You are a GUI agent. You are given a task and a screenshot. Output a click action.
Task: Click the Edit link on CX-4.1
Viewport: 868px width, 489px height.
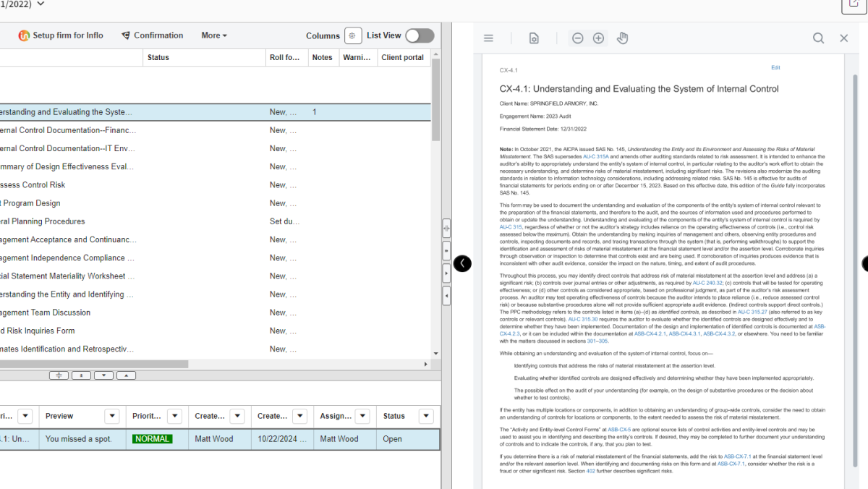[x=775, y=67]
